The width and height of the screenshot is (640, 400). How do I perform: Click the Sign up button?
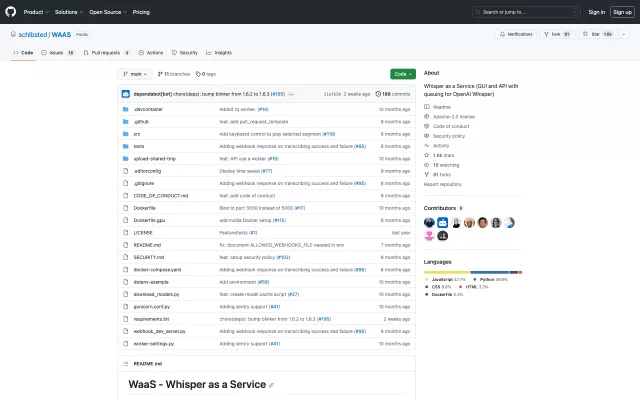coord(622,12)
